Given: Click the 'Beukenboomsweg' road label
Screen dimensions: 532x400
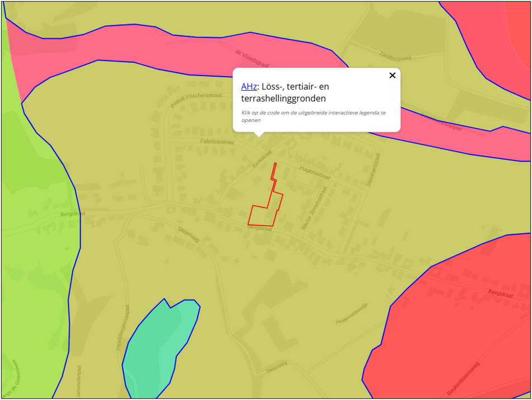Looking at the screenshot, I should (463, 379).
